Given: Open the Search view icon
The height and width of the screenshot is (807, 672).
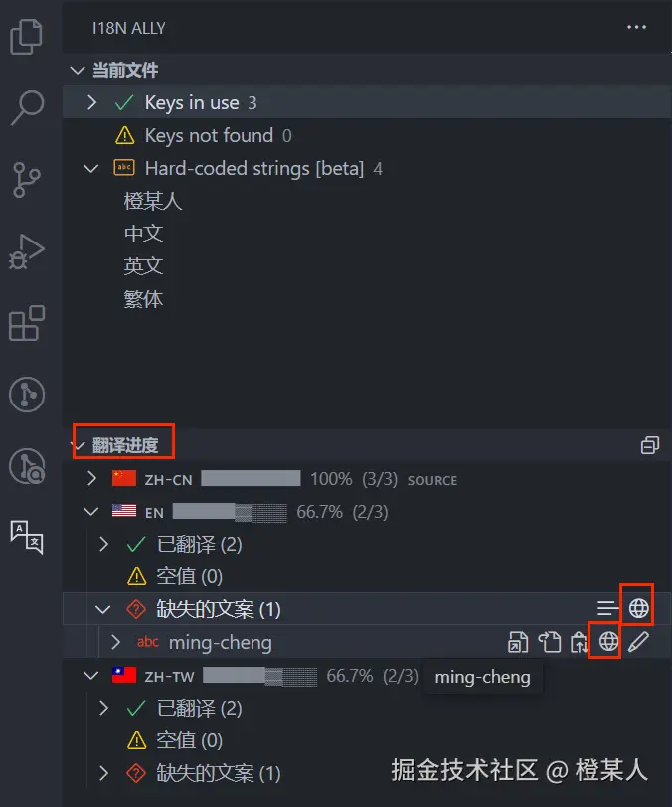Looking at the screenshot, I should click(27, 107).
